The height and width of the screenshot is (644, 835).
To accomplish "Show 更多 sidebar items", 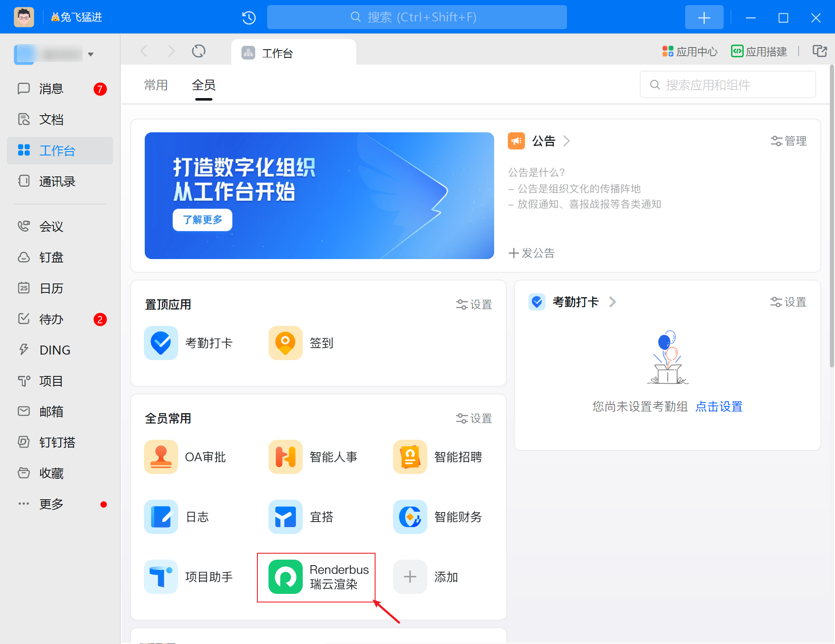I will (x=60, y=504).
